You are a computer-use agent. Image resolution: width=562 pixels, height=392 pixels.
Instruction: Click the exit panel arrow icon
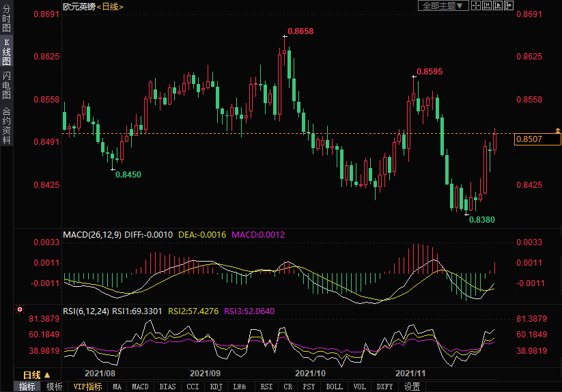coord(508,5)
